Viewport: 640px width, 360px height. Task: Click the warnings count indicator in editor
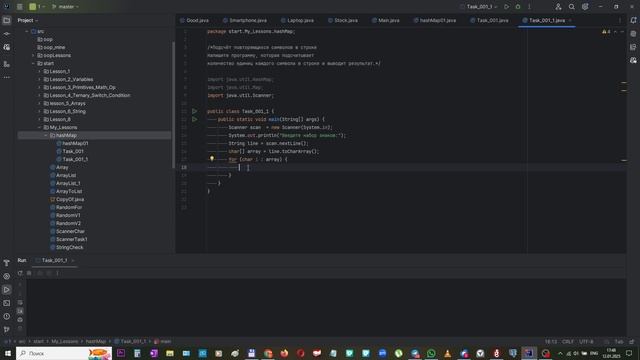(x=606, y=31)
